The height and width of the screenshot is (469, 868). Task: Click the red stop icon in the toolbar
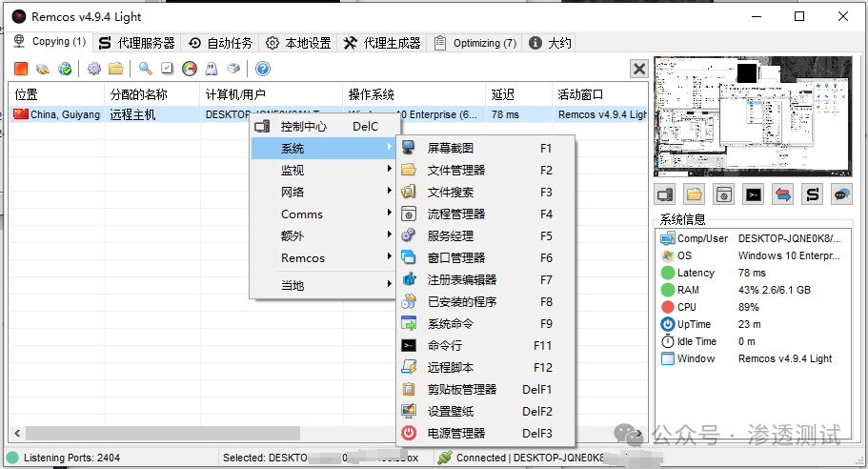[20, 69]
